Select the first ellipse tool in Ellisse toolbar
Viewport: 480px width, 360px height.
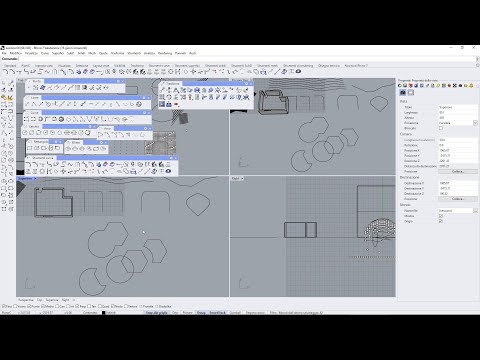click(x=68, y=149)
